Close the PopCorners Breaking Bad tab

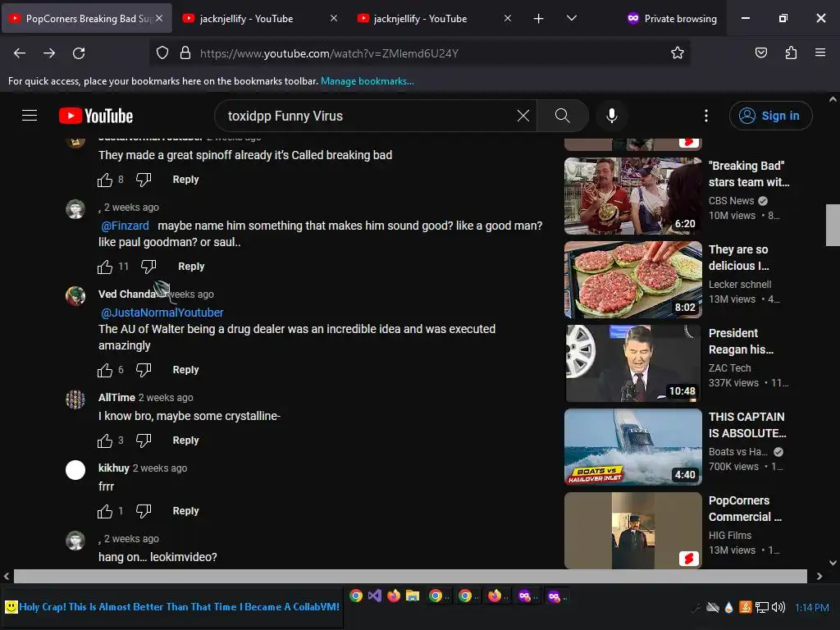point(159,18)
